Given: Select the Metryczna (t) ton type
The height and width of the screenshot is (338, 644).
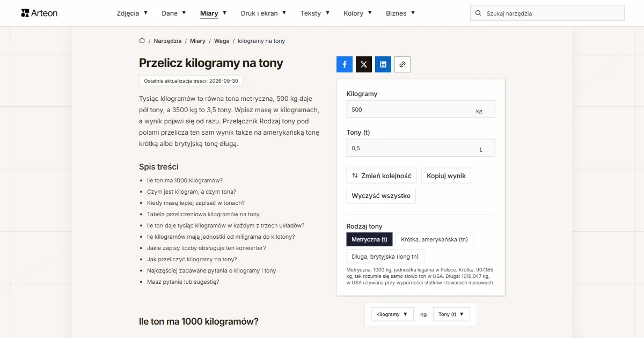Looking at the screenshot, I should [x=370, y=239].
